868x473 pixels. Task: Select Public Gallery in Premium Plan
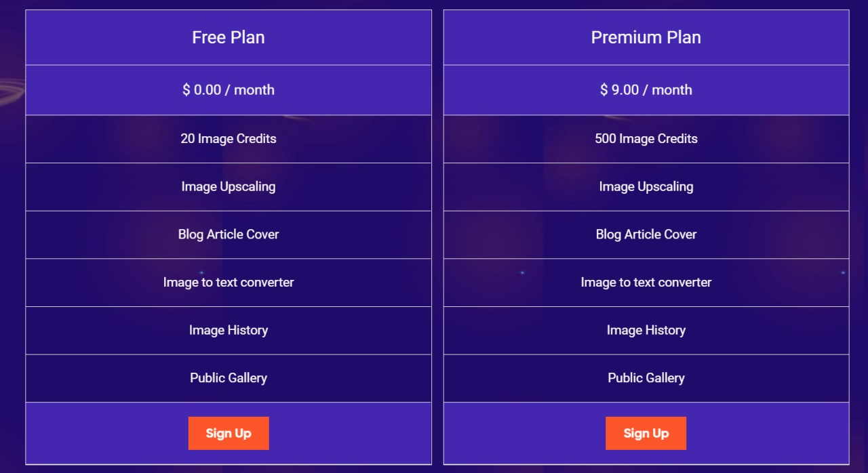(646, 379)
